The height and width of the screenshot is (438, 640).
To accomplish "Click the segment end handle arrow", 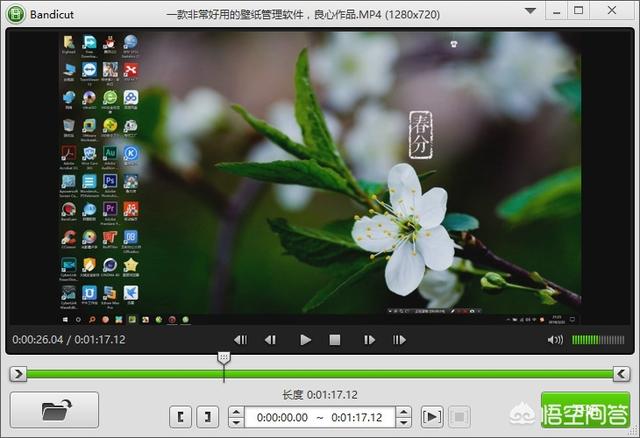I will pyautogui.click(x=622, y=374).
